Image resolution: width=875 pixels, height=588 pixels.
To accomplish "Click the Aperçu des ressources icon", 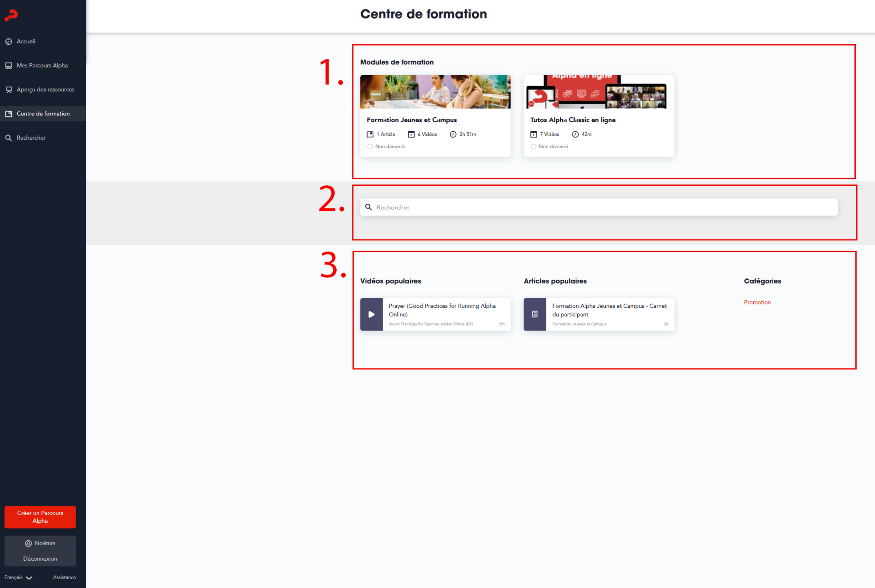I will pyautogui.click(x=9, y=90).
